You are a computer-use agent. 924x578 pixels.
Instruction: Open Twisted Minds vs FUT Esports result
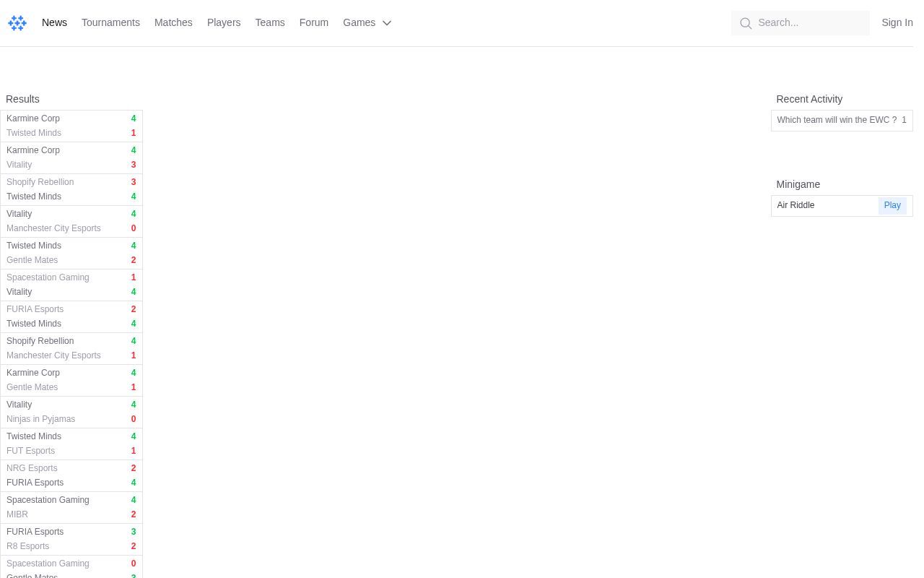click(71, 444)
